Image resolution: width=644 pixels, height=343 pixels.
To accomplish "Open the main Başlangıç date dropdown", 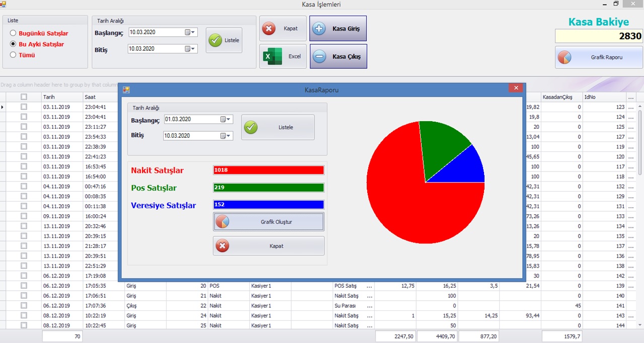I will (x=190, y=32).
